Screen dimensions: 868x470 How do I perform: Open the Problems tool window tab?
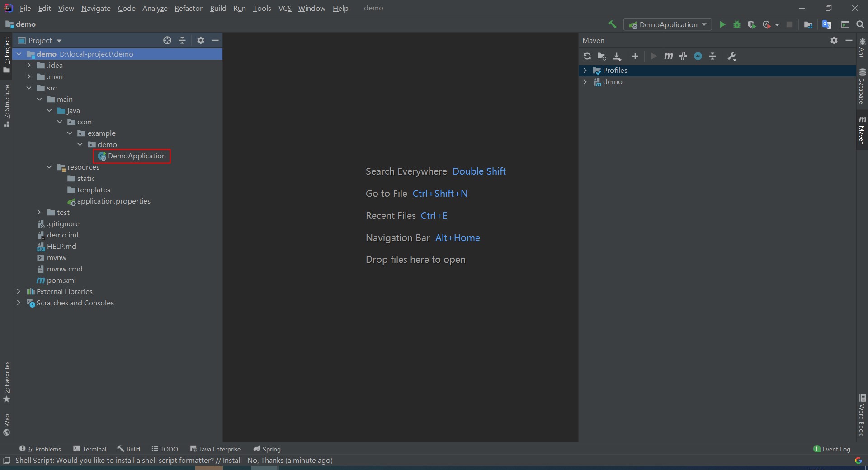tap(40, 449)
